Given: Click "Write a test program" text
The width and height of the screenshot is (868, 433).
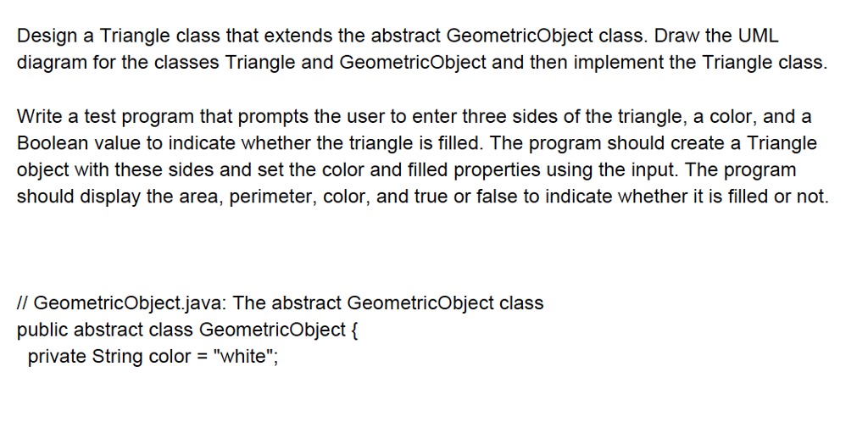Looking at the screenshot, I should pyautogui.click(x=106, y=116).
